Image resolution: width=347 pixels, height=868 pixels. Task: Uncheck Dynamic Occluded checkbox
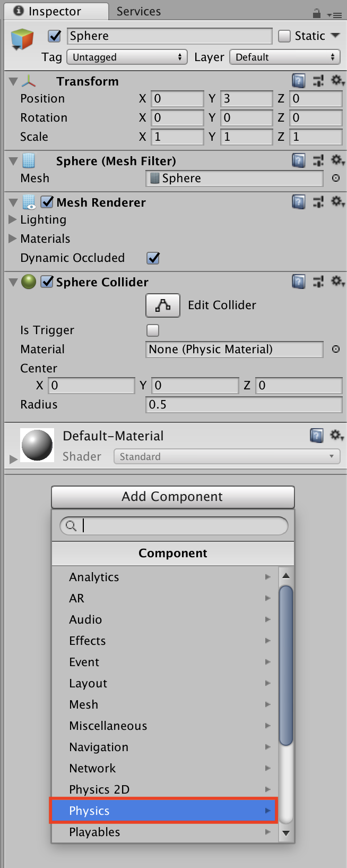pos(153,258)
